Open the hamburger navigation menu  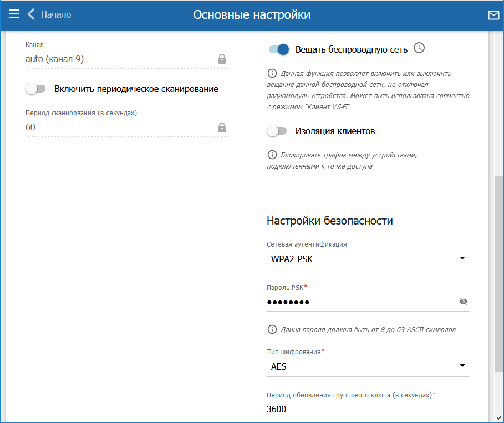14,14
